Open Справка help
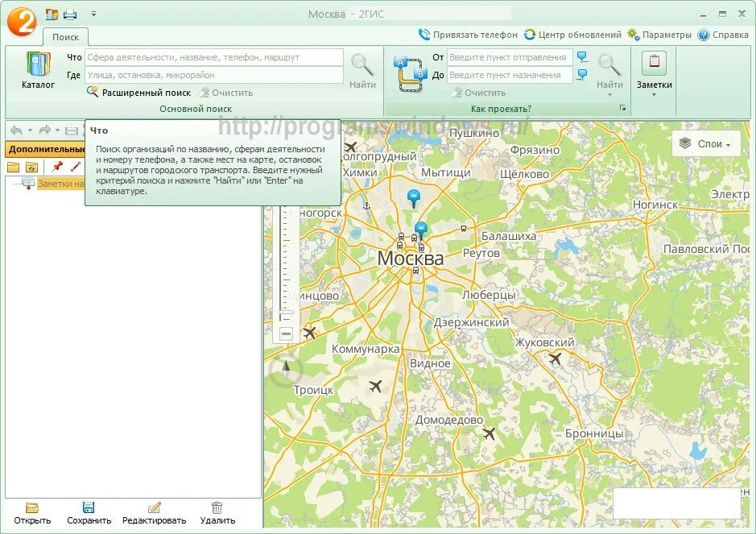This screenshot has width=756, height=534. click(x=723, y=35)
